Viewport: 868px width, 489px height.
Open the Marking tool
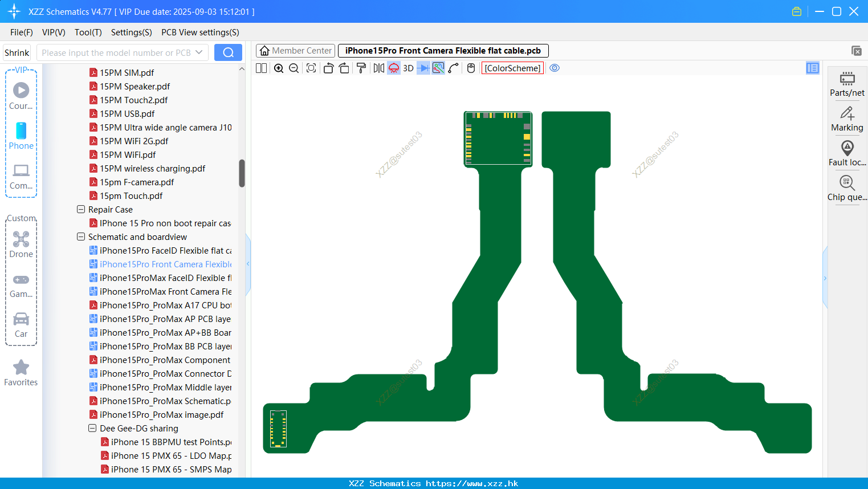(847, 119)
